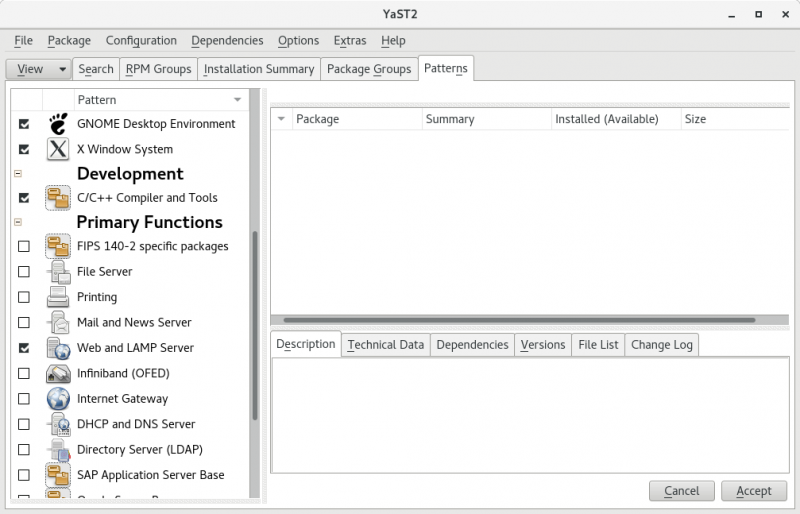Check SAP Application Server Base checkbox
Image resolution: width=800 pixels, height=514 pixels.
[x=23, y=475]
